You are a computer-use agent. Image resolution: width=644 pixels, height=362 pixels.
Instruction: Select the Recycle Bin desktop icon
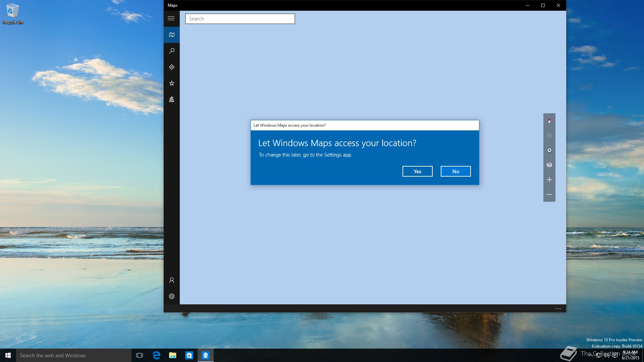point(13,14)
